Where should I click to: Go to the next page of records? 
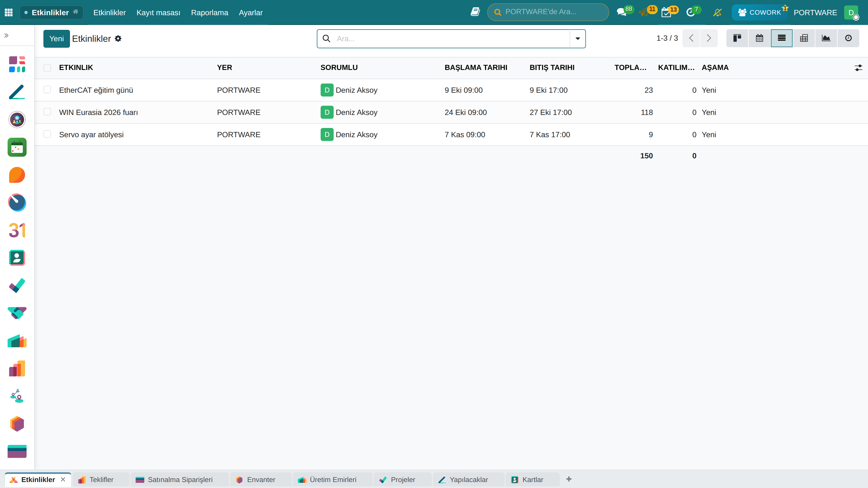709,38
